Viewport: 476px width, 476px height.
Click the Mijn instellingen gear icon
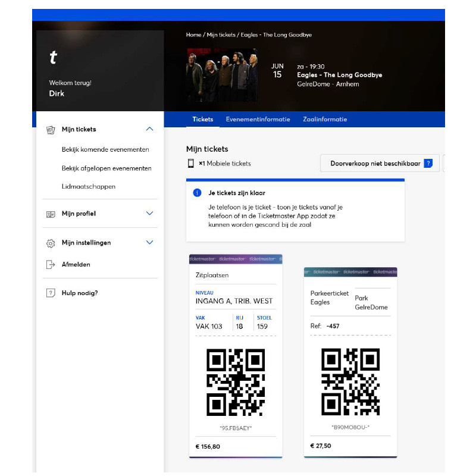tap(51, 243)
